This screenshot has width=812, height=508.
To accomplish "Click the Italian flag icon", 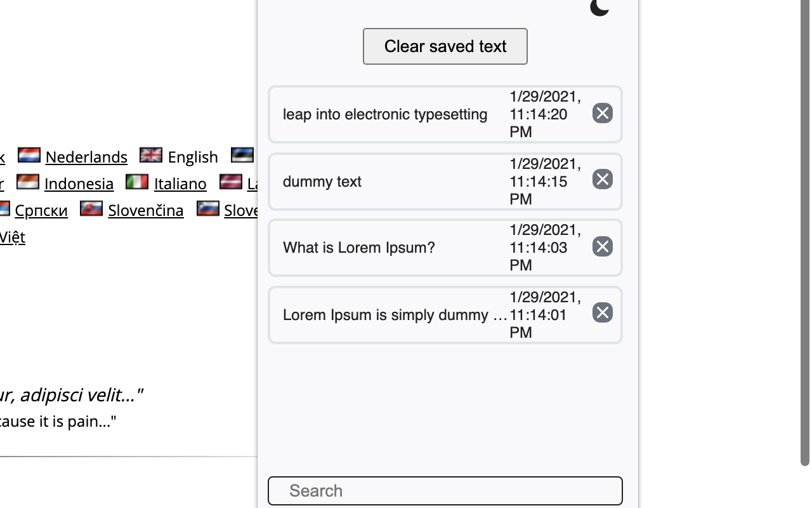I will [136, 182].
